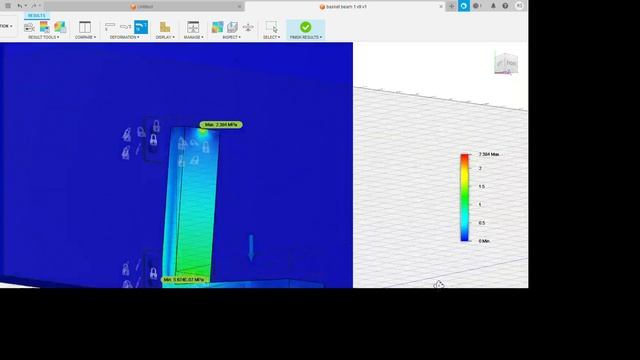The image size is (640, 360).
Task: Toggle the Inspect min/max contour icon
Action: pos(217,27)
